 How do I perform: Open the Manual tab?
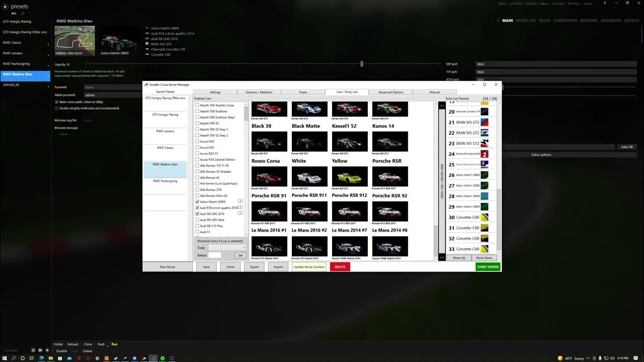tap(435, 92)
